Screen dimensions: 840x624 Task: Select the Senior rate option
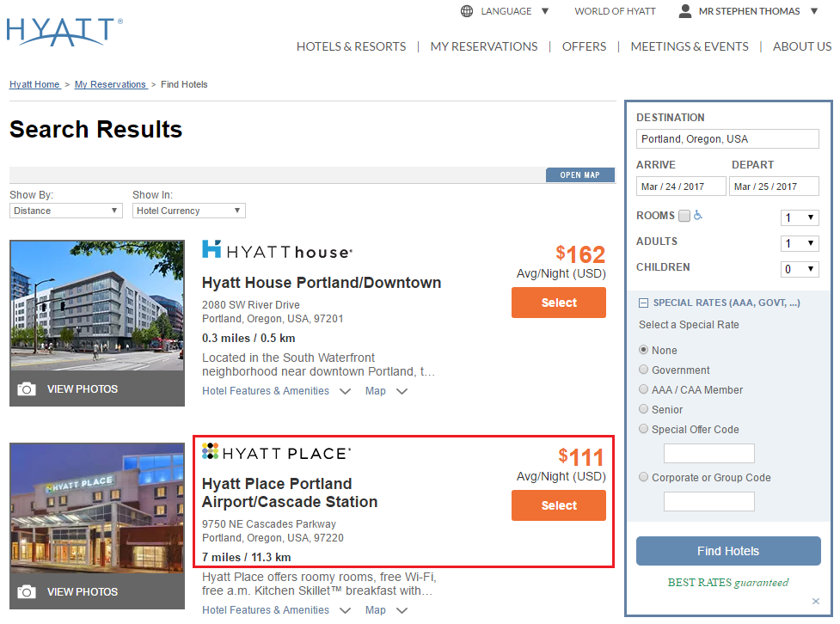(644, 409)
